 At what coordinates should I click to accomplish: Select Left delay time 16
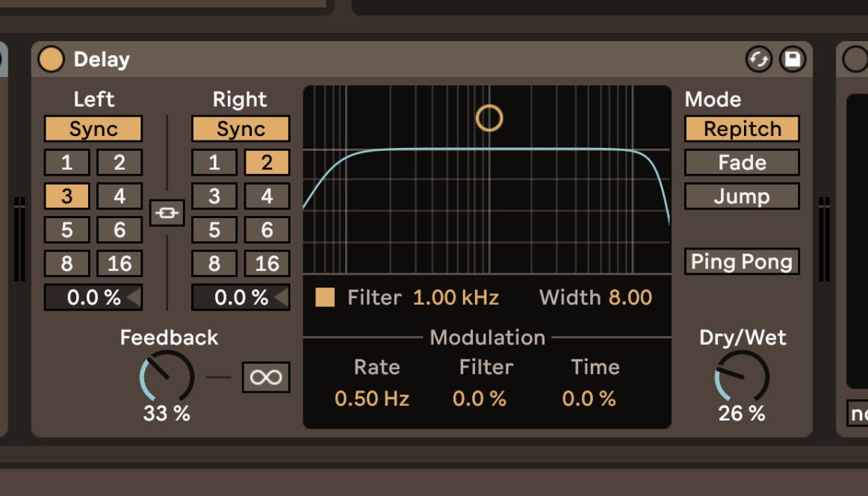(x=120, y=264)
